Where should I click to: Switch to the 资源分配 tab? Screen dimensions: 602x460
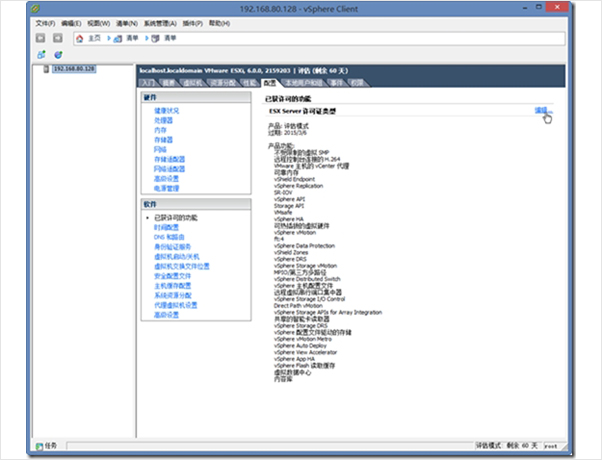point(223,83)
